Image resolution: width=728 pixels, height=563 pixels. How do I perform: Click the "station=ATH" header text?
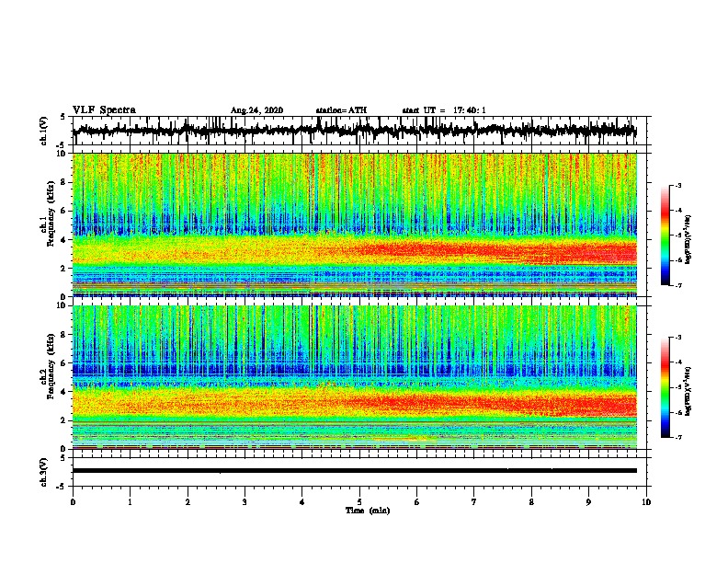[x=341, y=110]
